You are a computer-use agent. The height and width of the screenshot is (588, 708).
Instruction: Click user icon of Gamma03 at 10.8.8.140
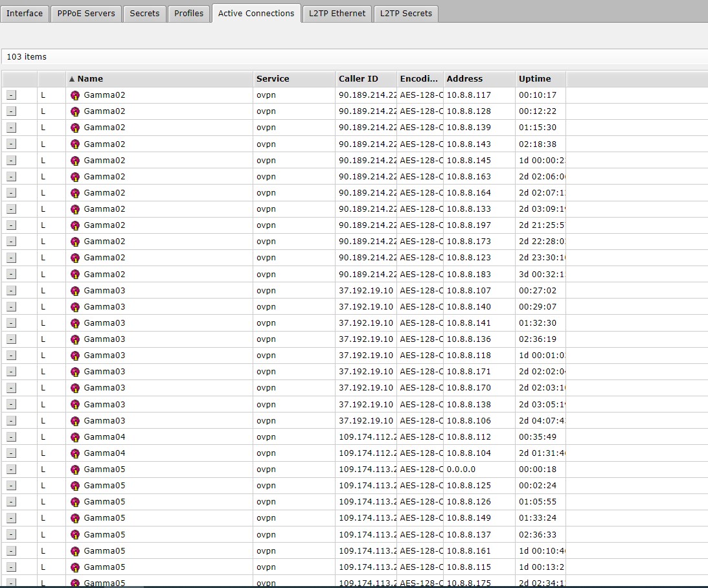[x=75, y=307]
